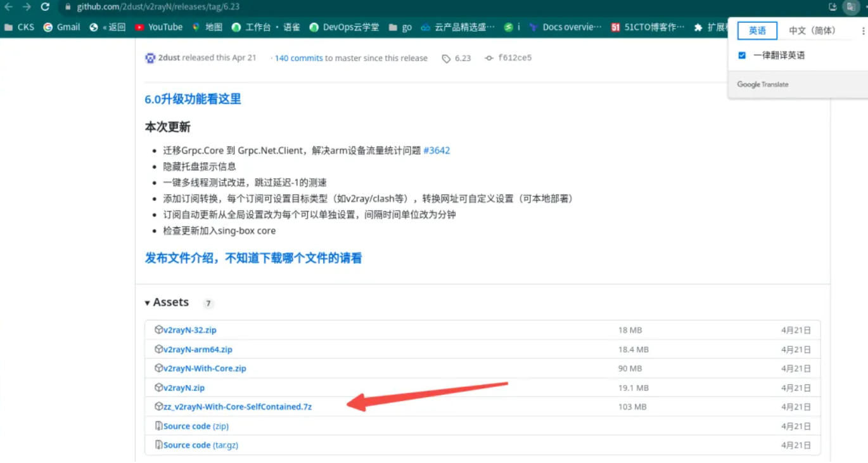Click the 检查更新加入sing-box core bullet text
The image size is (868, 463).
pyautogui.click(x=219, y=231)
